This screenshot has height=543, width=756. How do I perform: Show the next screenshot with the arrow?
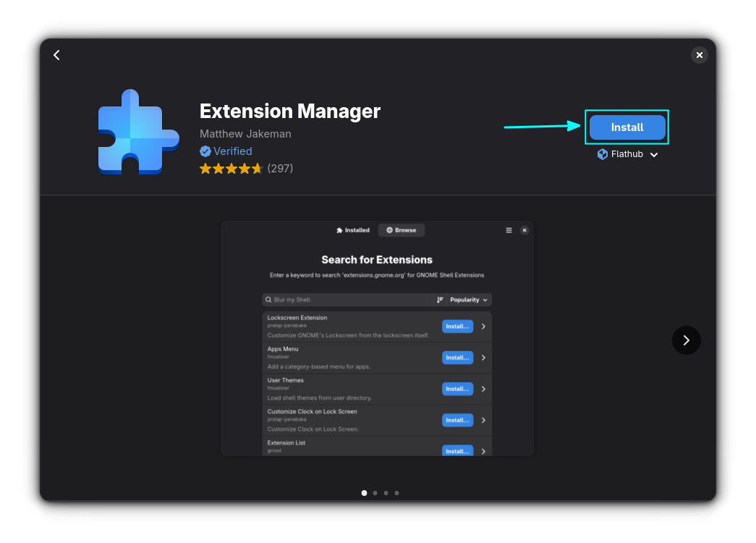coord(686,340)
